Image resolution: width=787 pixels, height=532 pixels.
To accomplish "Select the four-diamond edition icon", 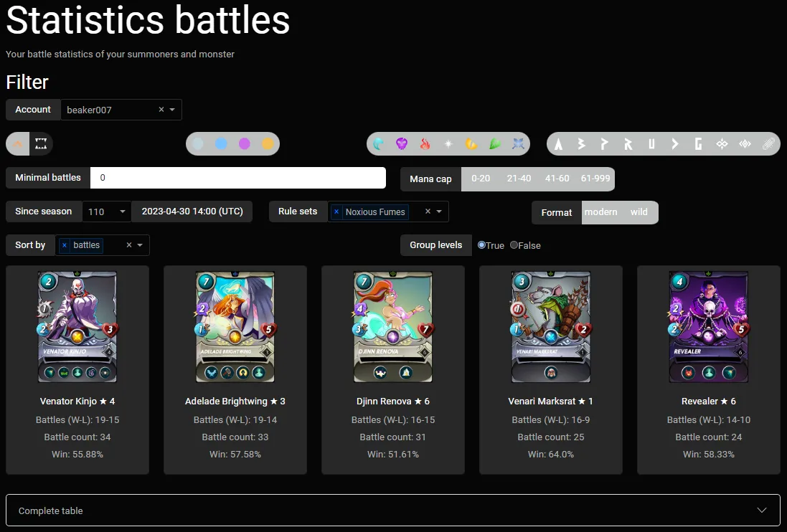I will click(722, 144).
